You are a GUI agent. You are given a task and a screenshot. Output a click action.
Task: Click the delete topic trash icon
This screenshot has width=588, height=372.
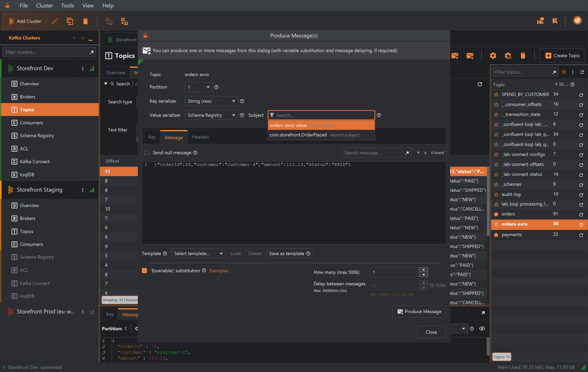click(523, 56)
